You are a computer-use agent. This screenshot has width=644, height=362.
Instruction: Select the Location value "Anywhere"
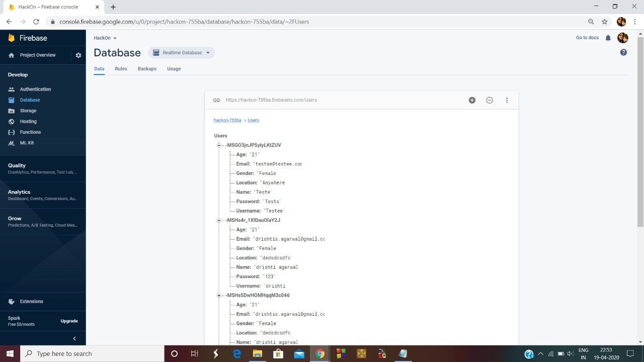click(272, 183)
